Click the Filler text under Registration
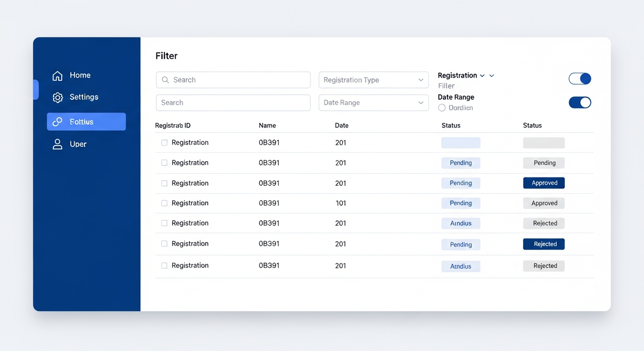Image resolution: width=644 pixels, height=351 pixels. click(446, 86)
